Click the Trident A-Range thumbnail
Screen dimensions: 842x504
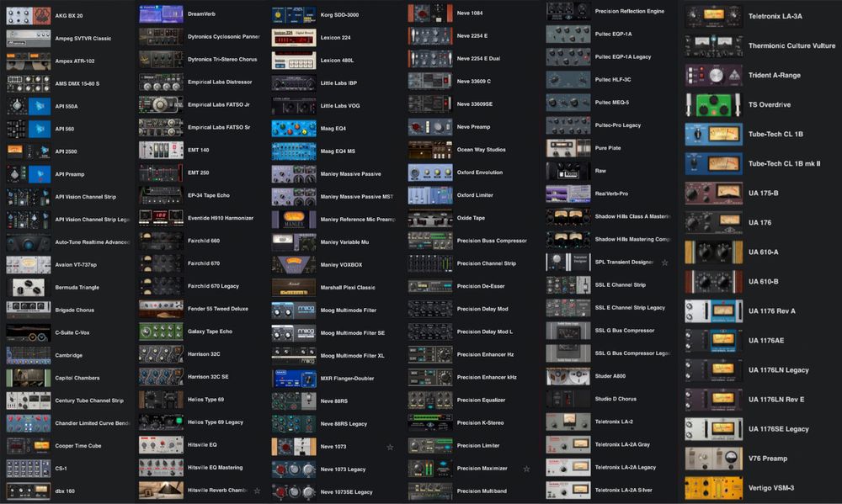tap(714, 75)
